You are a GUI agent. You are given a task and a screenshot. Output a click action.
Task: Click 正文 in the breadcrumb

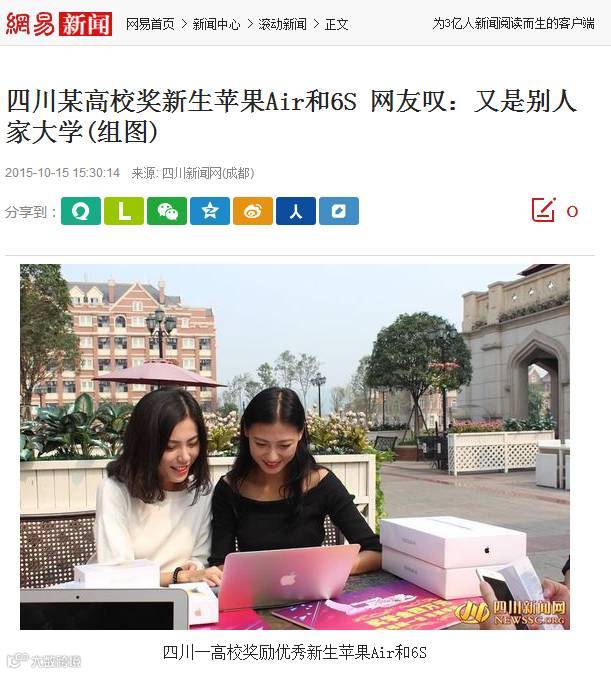click(x=336, y=25)
